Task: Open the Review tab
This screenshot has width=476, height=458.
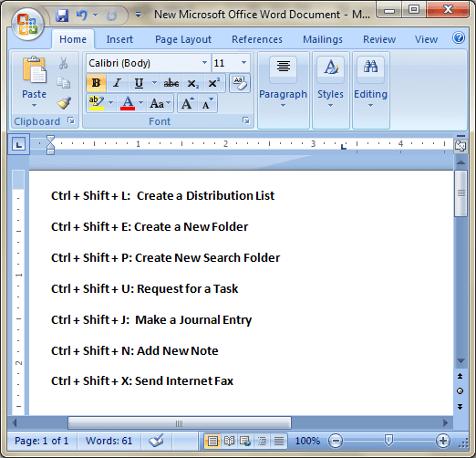Action: pos(379,39)
